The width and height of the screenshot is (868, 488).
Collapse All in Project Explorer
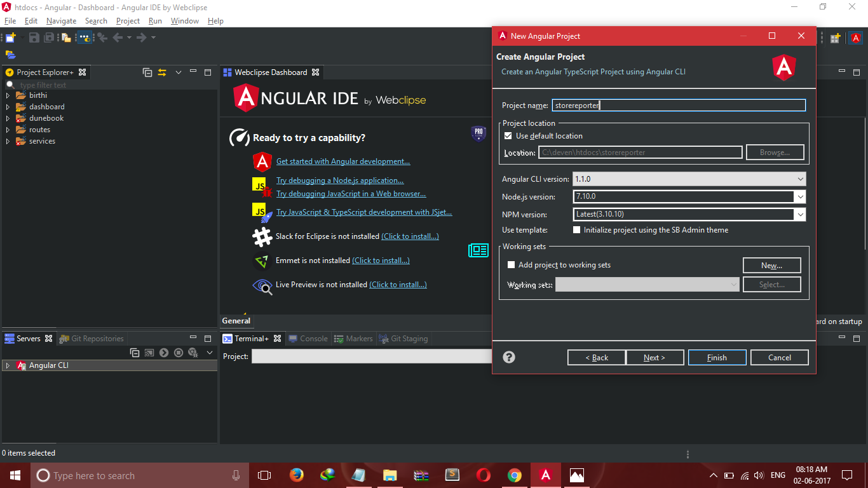click(147, 72)
